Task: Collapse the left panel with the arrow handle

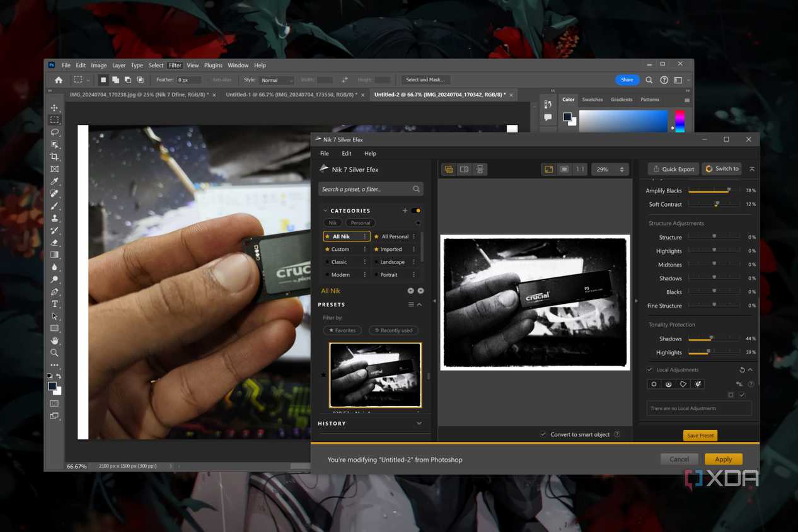Action: [434, 301]
